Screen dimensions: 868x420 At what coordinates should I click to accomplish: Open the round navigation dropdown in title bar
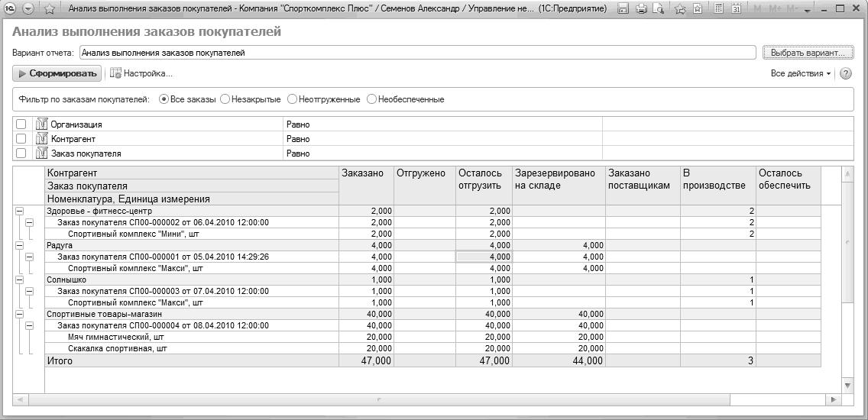(29, 9)
